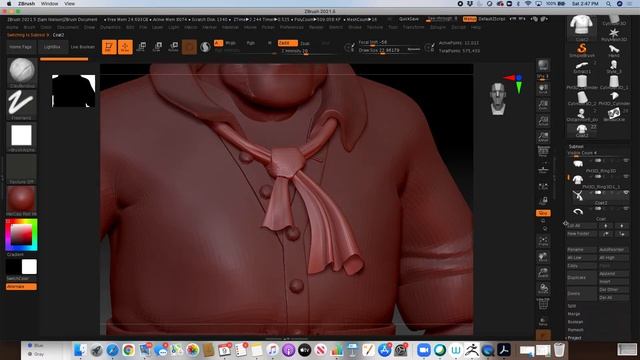
Task: Click the head reference thumbnail
Action: point(498,98)
